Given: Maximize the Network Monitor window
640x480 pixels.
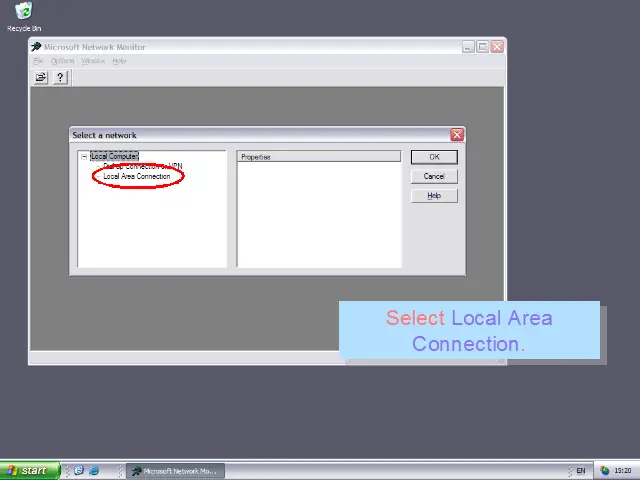Looking at the screenshot, I should pos(482,47).
